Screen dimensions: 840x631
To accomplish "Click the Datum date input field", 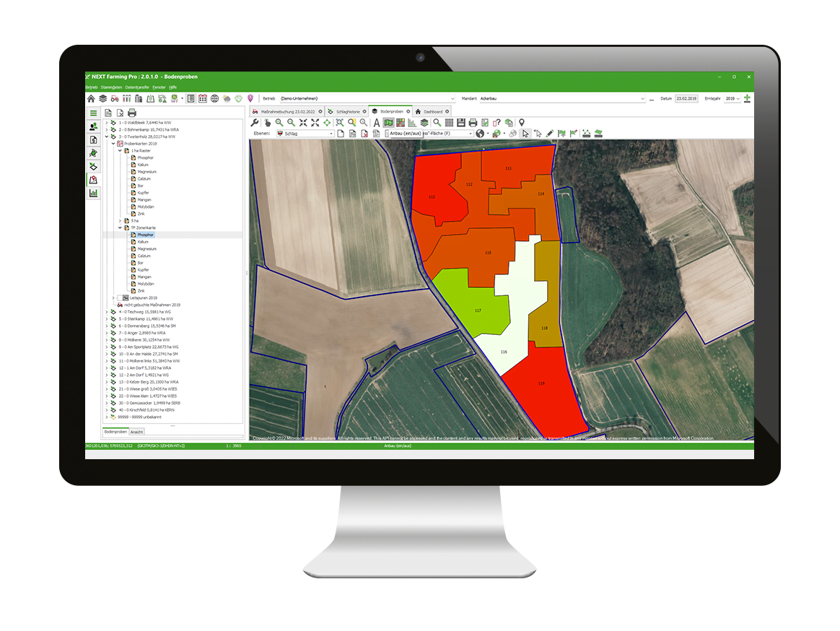I will pyautogui.click(x=686, y=98).
